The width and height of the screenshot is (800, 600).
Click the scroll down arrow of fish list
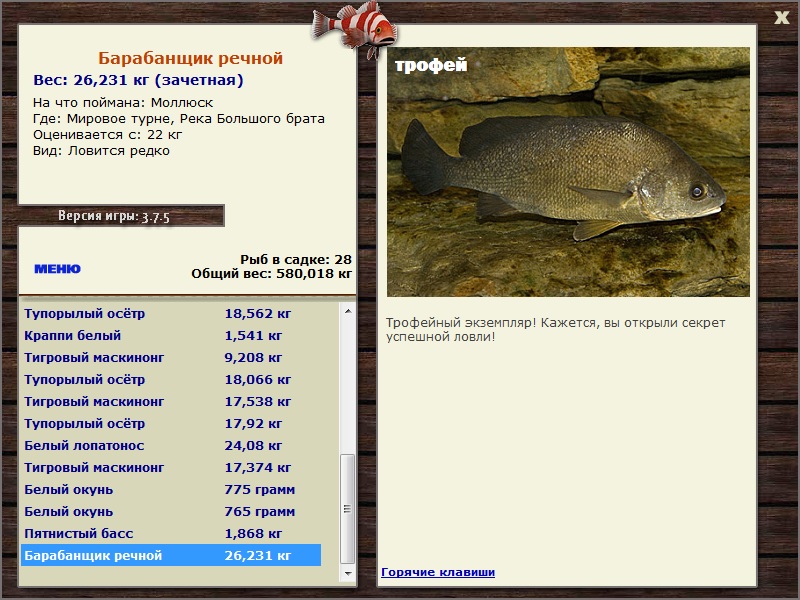point(347,573)
